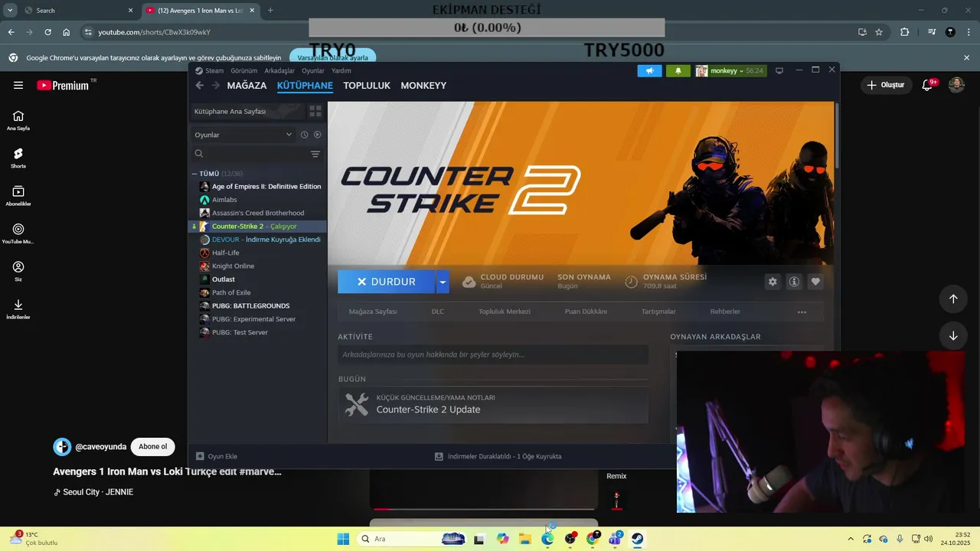Show Counter-Strike 2 game info icon

tap(794, 282)
